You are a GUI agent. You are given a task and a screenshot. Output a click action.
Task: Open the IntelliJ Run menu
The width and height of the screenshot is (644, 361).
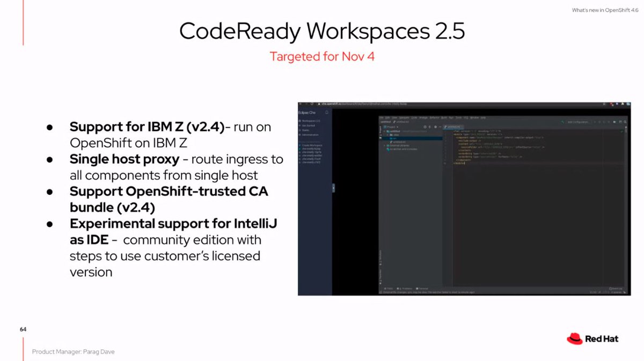451,117
